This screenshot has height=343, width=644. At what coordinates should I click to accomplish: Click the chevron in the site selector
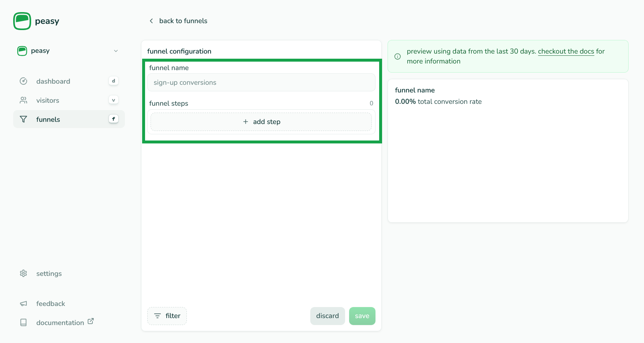(116, 51)
